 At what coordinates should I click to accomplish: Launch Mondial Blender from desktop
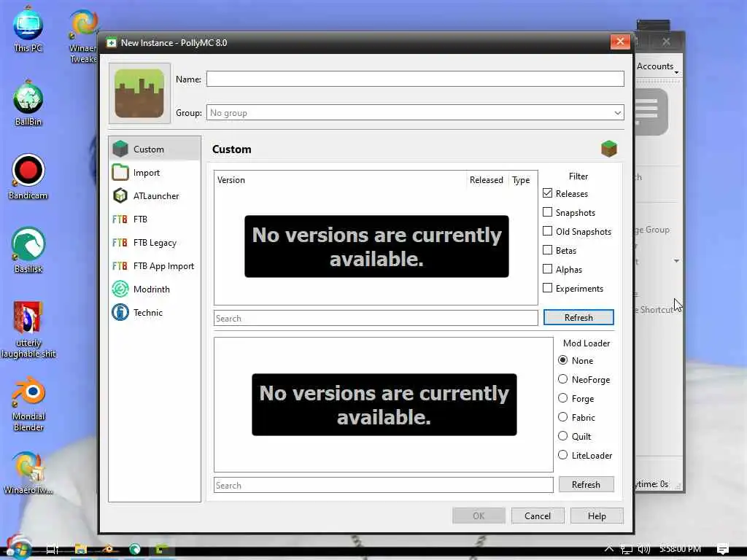coord(28,403)
